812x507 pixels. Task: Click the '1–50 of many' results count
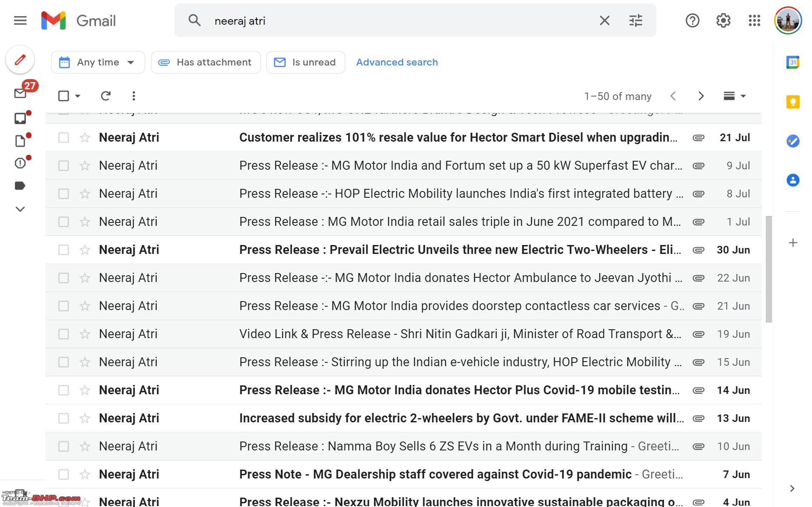[x=618, y=96]
